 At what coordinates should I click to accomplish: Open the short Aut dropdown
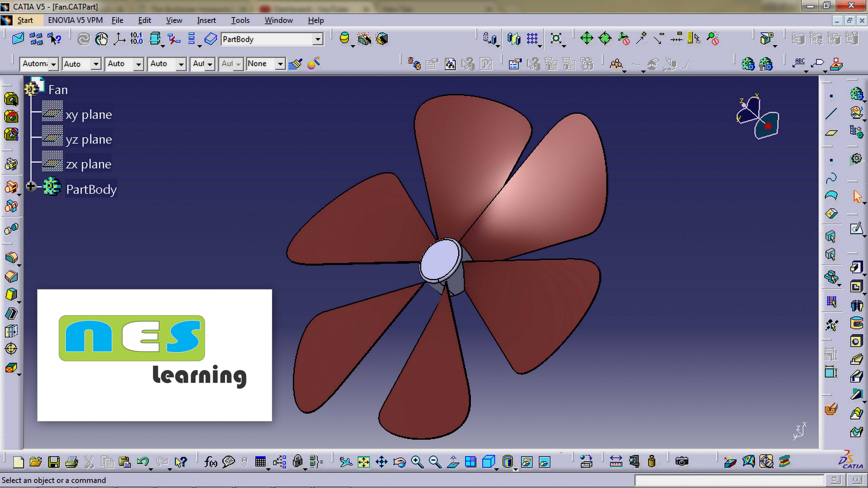coord(210,64)
